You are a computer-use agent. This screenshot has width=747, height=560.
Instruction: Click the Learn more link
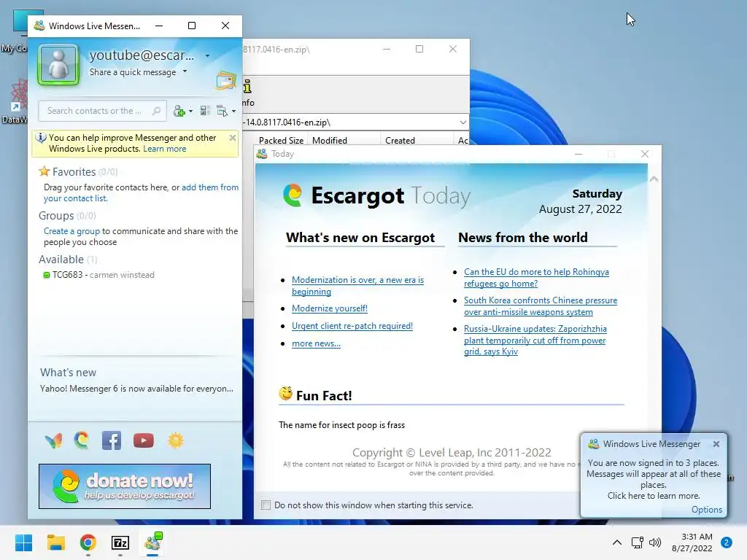tap(164, 149)
